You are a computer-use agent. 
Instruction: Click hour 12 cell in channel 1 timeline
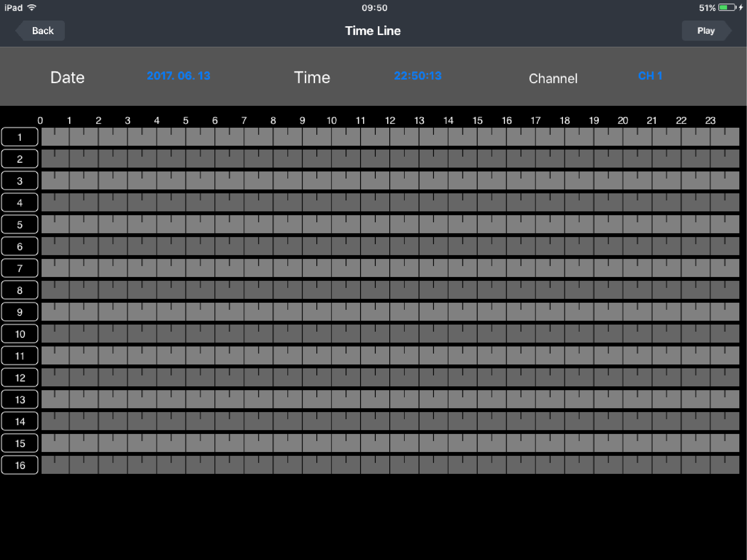click(404, 137)
